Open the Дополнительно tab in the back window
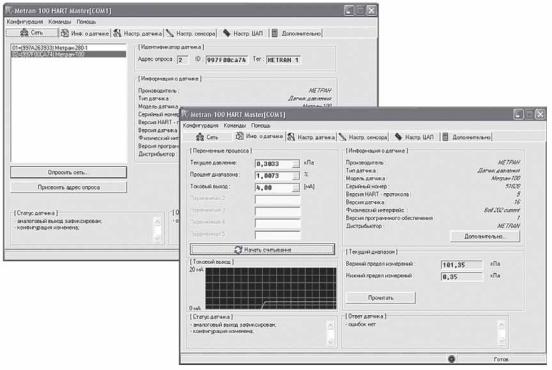Viewport: 552px width, 370px height. tap(297, 33)
